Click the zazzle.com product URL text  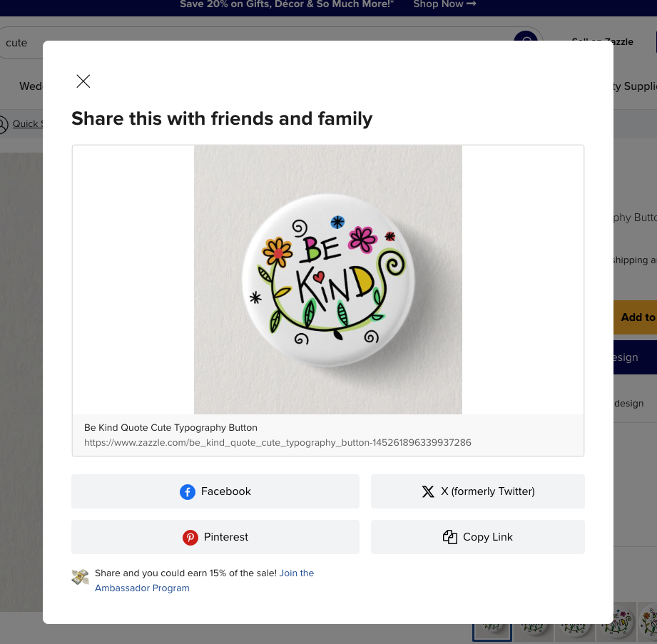[x=277, y=442]
